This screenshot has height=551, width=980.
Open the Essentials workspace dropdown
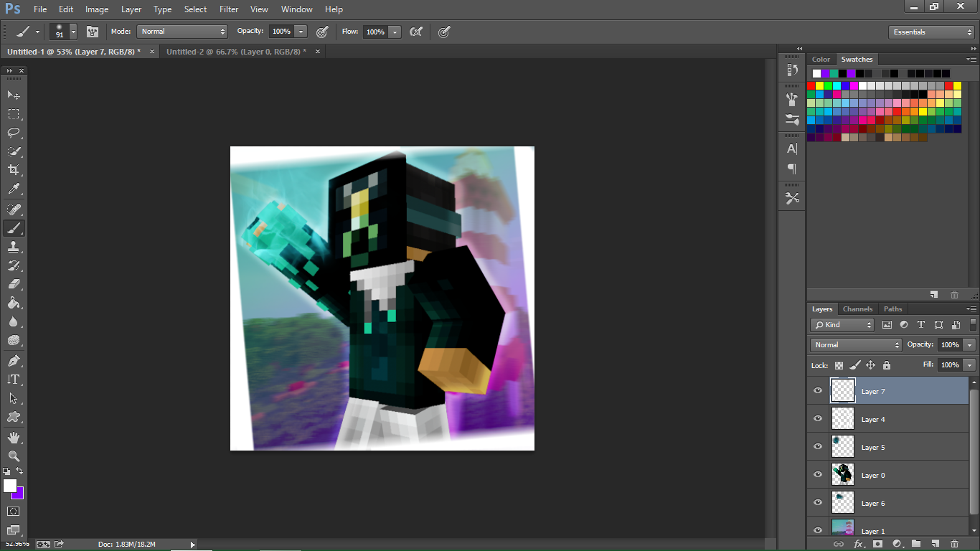pos(931,32)
